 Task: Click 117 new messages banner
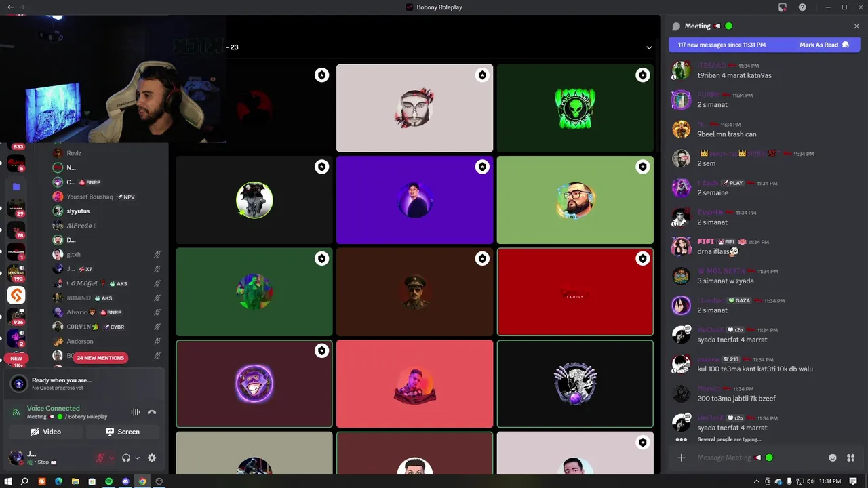click(722, 45)
